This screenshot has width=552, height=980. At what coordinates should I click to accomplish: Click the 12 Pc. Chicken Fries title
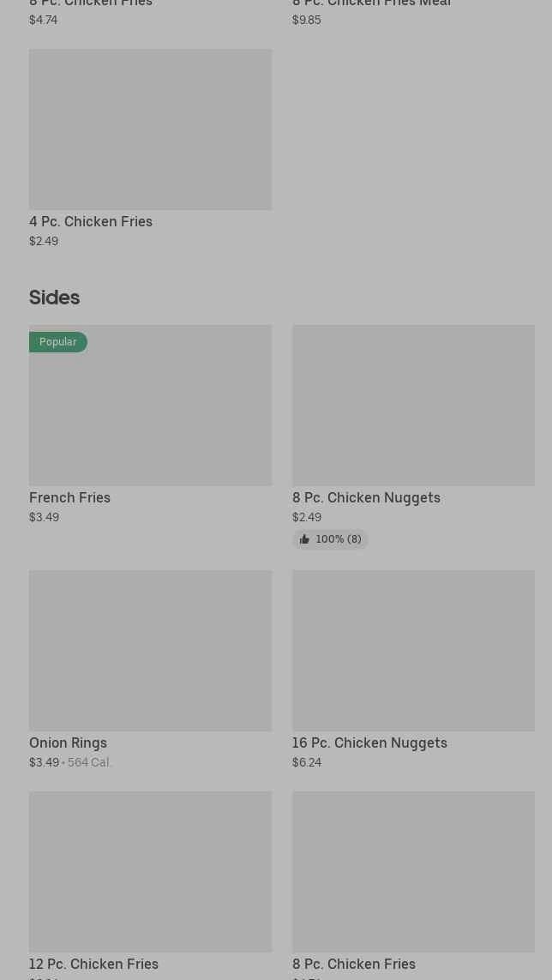(x=93, y=964)
